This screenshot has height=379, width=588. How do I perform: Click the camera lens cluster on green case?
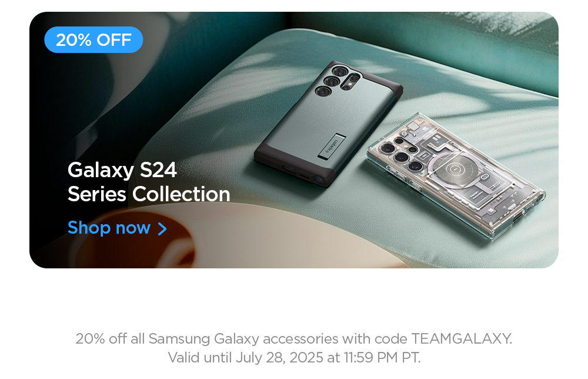(336, 80)
